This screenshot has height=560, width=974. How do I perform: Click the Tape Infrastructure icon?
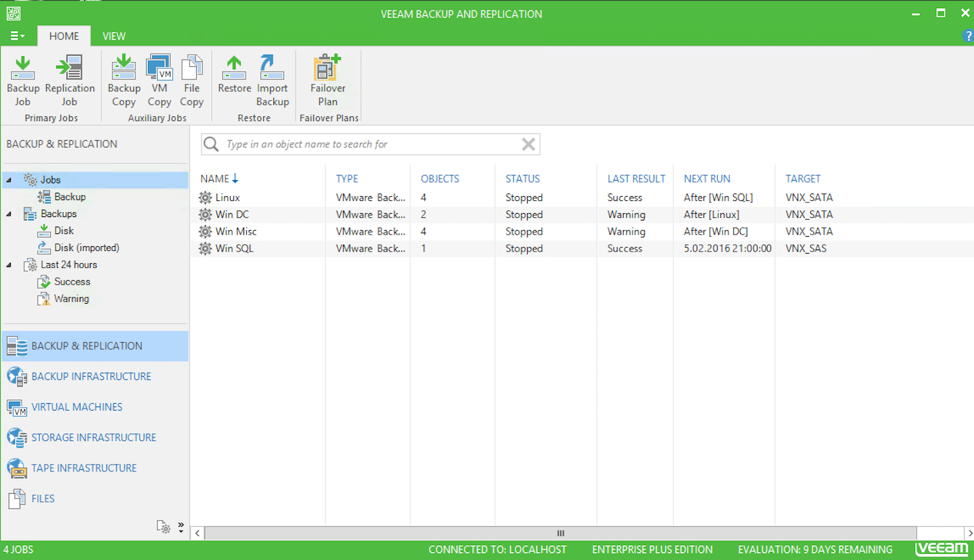click(x=17, y=468)
